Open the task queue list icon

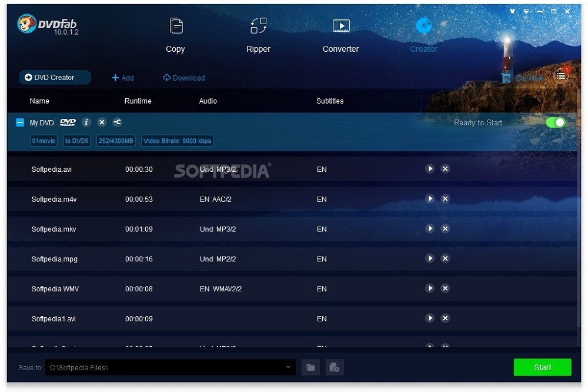(561, 77)
